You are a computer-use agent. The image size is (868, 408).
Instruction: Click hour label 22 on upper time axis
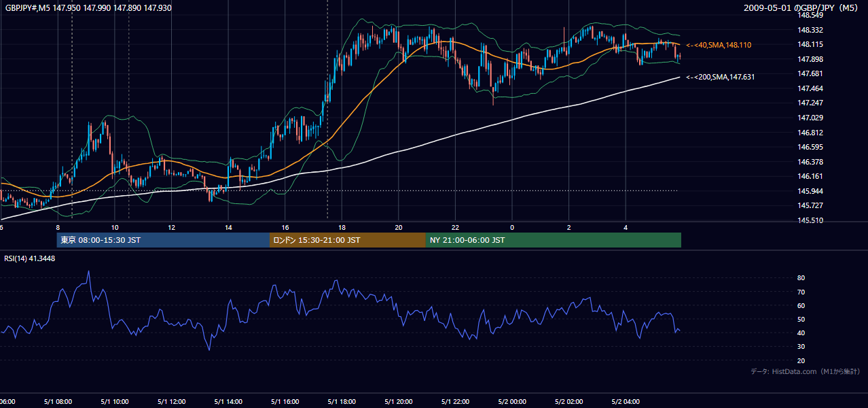pyautogui.click(x=455, y=227)
